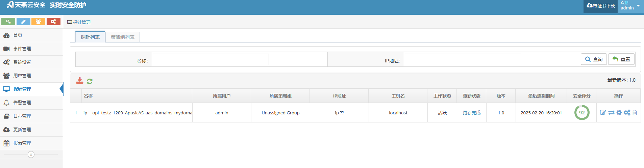This screenshot has height=168, width=644.
Task: Click the 2025-02-20 16:20:01 timestamp cell
Action: 541,113
